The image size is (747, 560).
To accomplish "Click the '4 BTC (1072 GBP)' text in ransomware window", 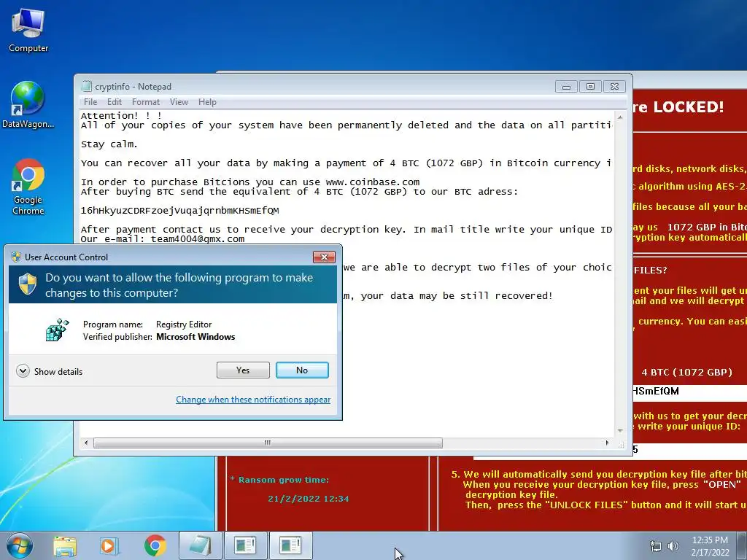I will [686, 373].
